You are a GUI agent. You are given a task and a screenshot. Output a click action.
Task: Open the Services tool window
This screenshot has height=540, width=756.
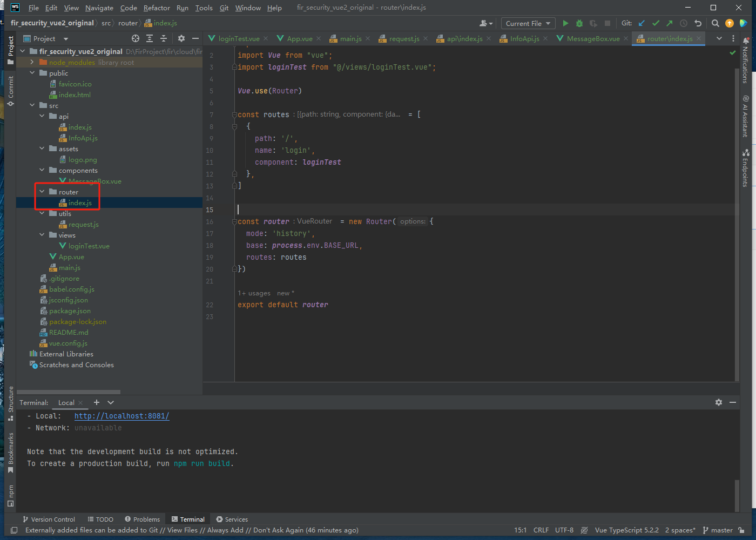click(232, 519)
